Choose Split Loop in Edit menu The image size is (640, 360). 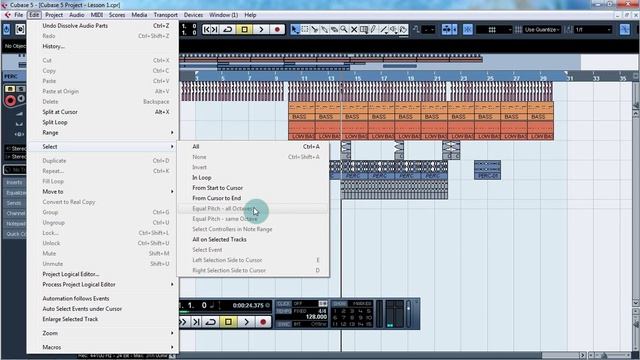102,122
